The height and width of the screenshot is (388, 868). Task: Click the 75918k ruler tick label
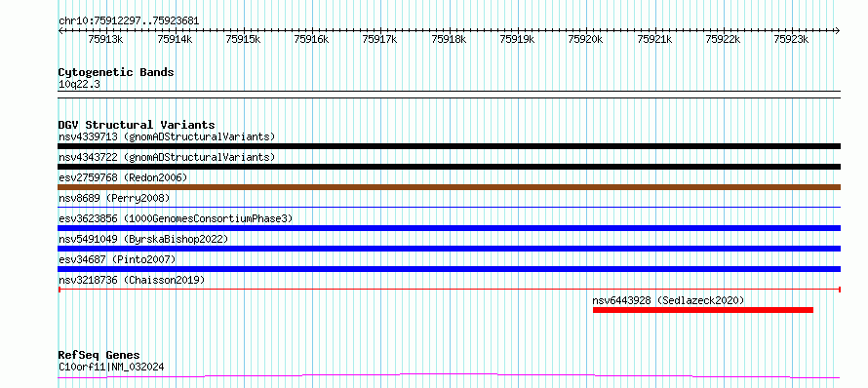(x=449, y=39)
